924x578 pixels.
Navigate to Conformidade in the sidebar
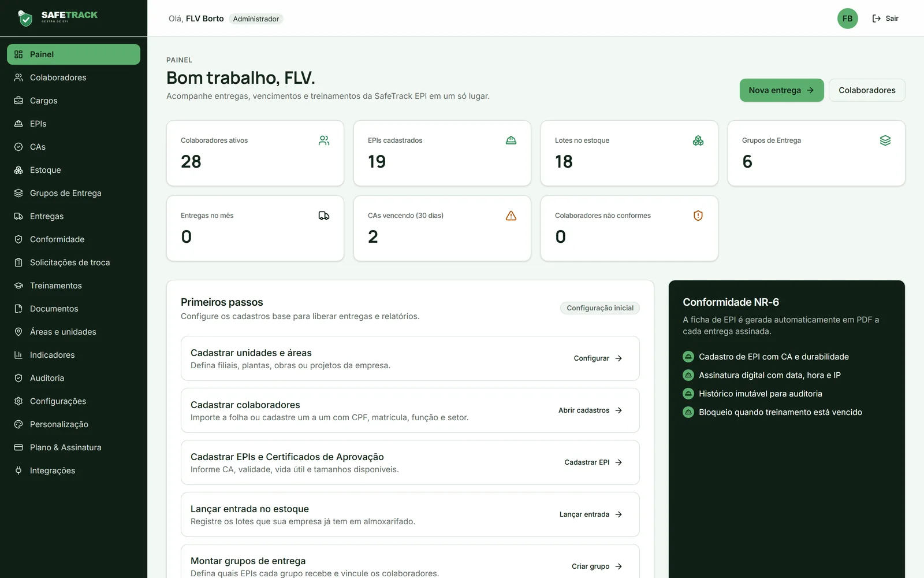tap(73, 239)
